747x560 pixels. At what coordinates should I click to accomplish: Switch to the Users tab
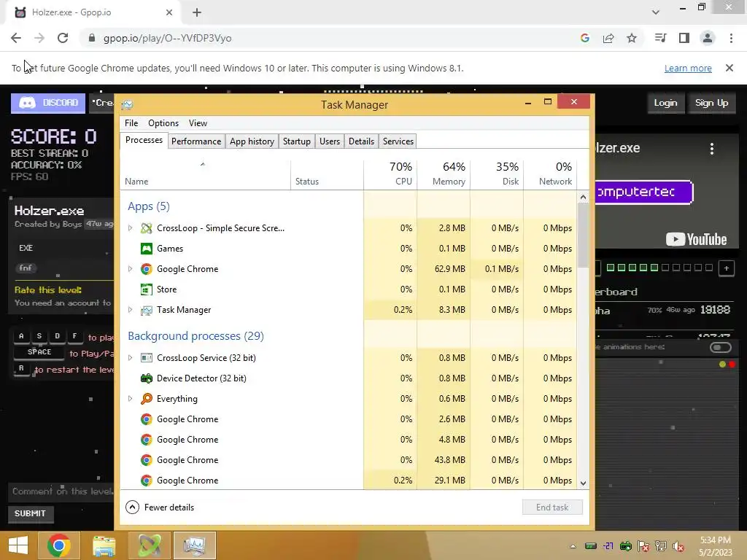tap(330, 141)
